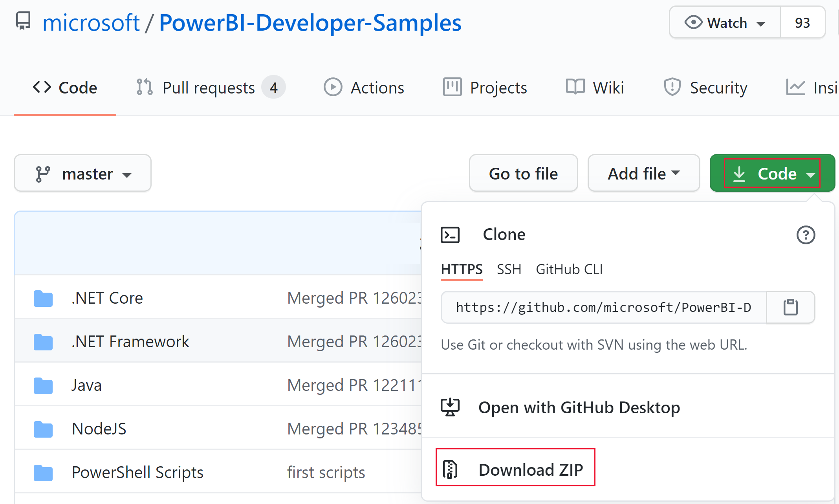Click the terminal Clone icon
839x504 pixels.
tap(451, 234)
